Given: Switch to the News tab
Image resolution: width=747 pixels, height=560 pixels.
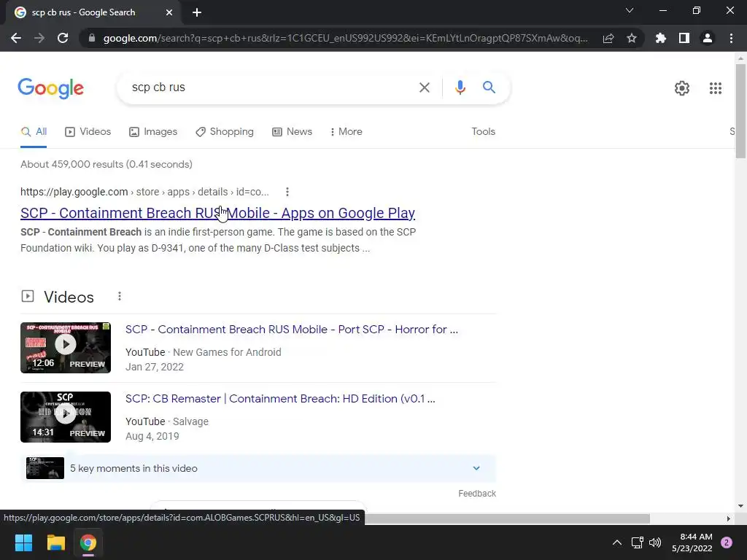Looking at the screenshot, I should coord(292,132).
